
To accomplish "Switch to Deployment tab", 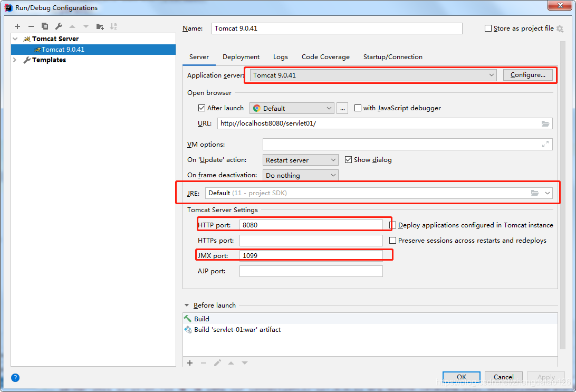I will tap(241, 57).
